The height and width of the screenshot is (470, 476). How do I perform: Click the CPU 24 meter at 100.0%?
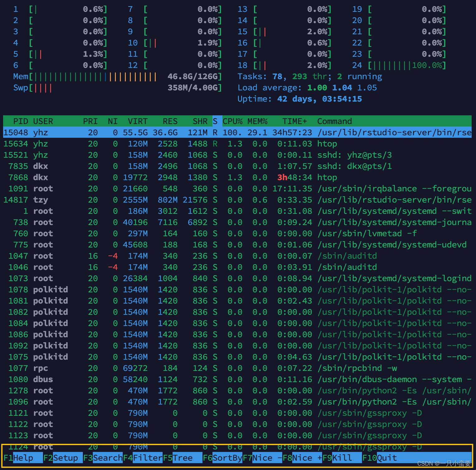click(399, 65)
